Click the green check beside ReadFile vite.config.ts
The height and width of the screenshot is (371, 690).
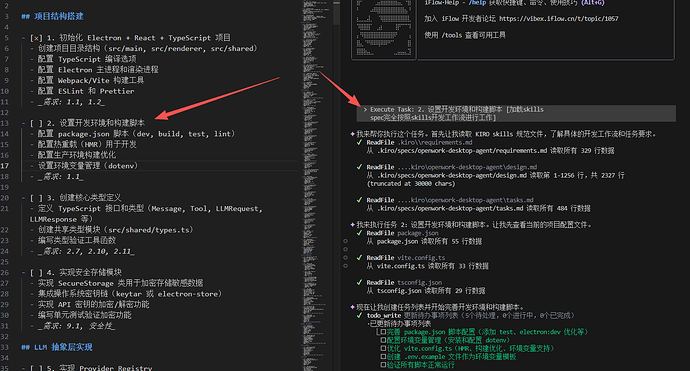click(360, 258)
